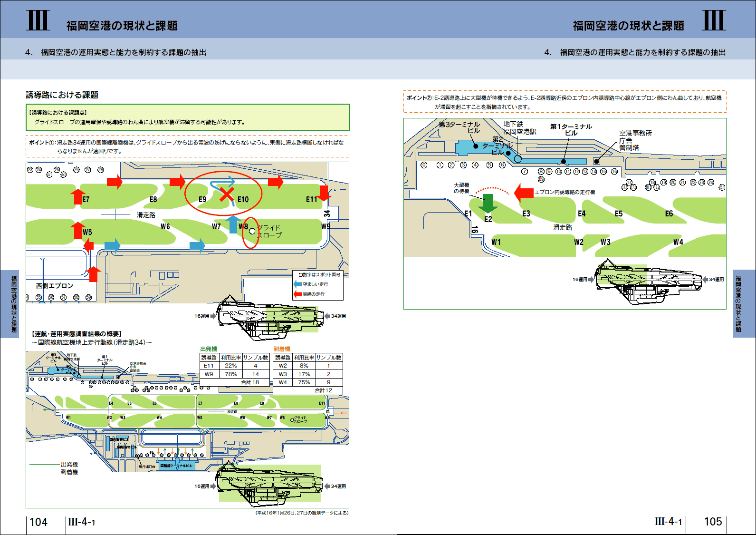Click 出発機 legend entry with green line

54,465
